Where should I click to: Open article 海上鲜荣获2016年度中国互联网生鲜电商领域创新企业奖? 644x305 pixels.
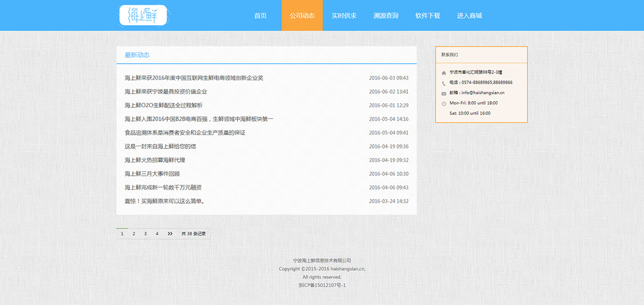pyautogui.click(x=194, y=78)
